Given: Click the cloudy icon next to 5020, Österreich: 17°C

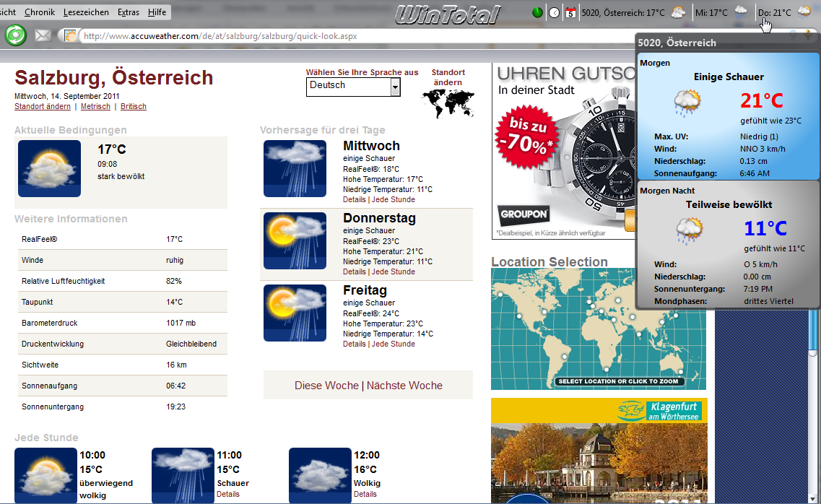Looking at the screenshot, I should (x=678, y=12).
